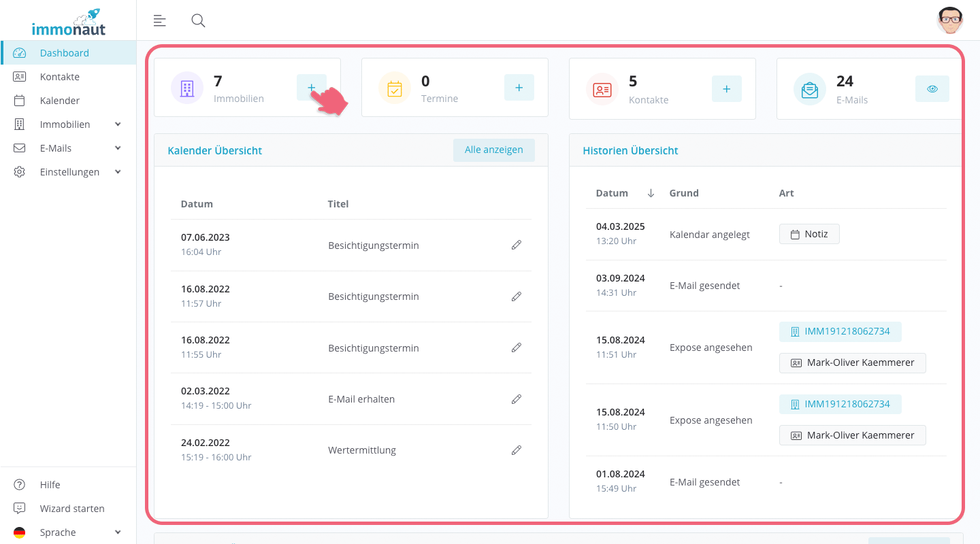This screenshot has height=544, width=980.
Task: Click the Alle anzeigen button
Action: pos(494,150)
